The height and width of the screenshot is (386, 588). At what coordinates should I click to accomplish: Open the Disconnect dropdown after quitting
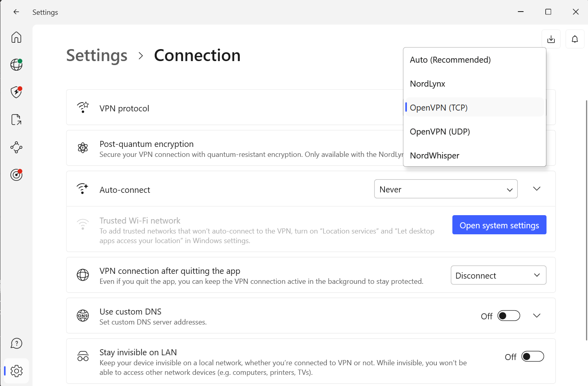(x=498, y=275)
